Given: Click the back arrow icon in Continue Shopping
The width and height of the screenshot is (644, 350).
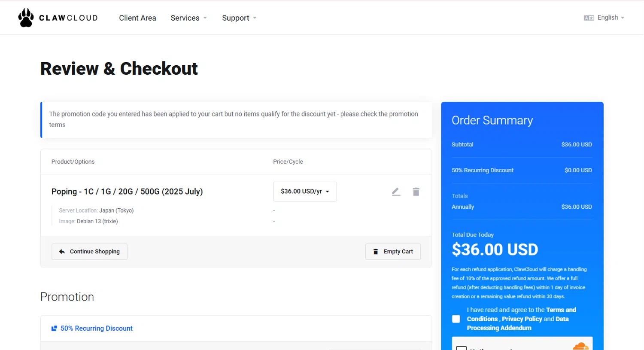Looking at the screenshot, I should point(62,252).
